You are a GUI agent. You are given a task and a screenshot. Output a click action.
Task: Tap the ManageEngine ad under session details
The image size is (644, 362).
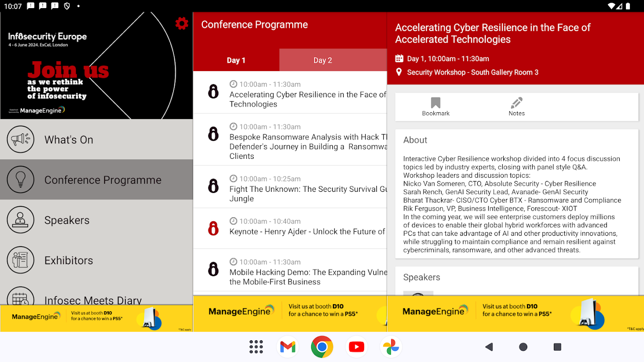coord(515,314)
